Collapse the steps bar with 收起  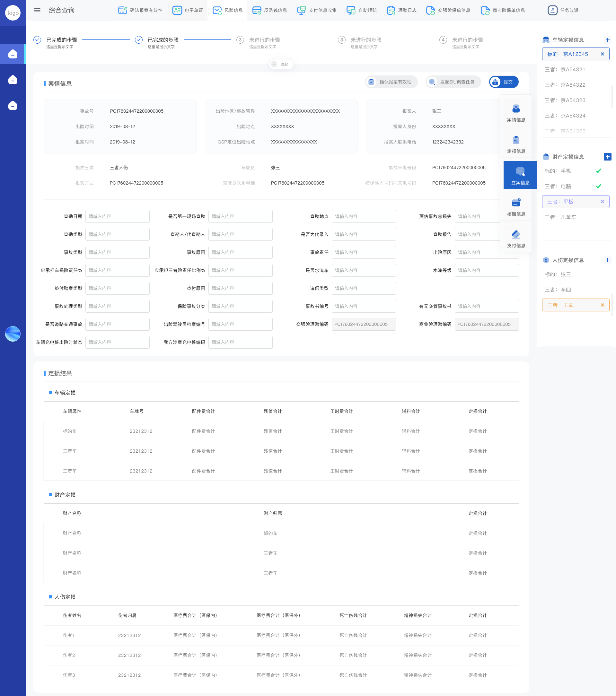click(281, 64)
